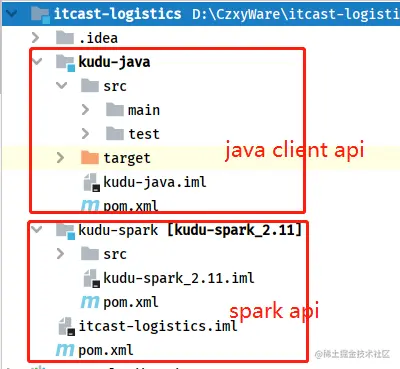
Task: Select the itcast-logistics project name
Action: click(118, 14)
